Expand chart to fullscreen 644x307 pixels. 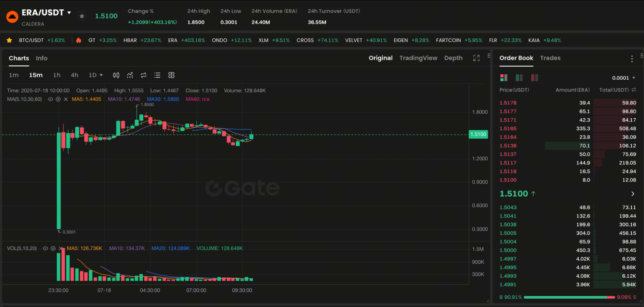point(476,58)
